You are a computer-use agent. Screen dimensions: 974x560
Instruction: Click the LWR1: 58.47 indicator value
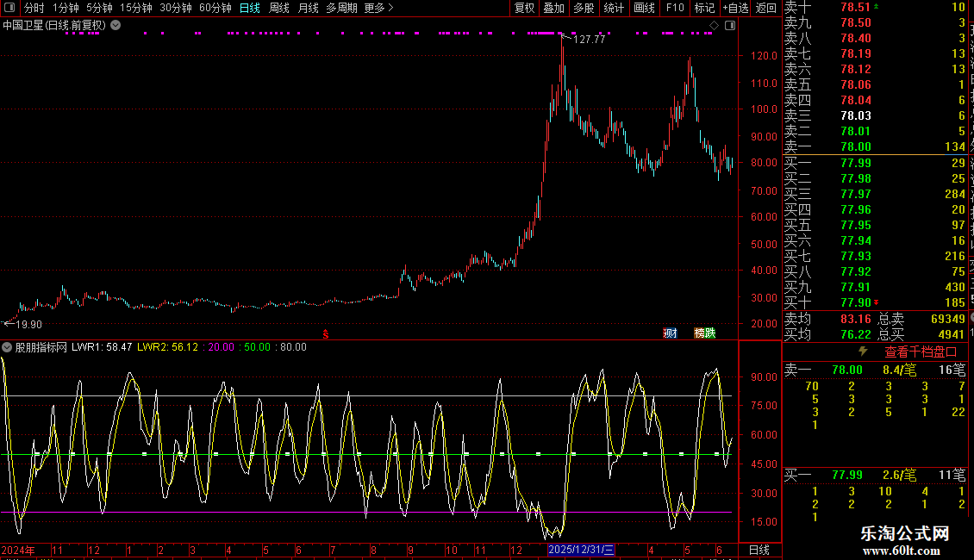click(x=102, y=347)
